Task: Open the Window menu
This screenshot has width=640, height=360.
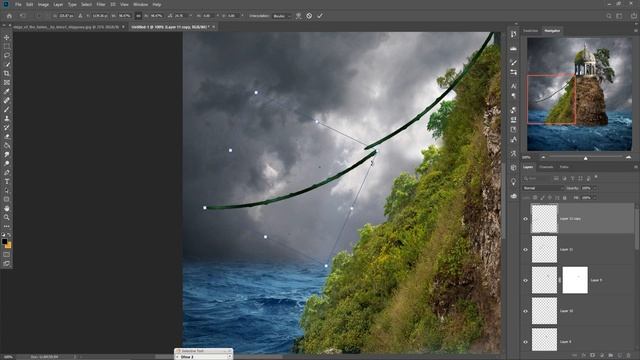Action: click(140, 4)
